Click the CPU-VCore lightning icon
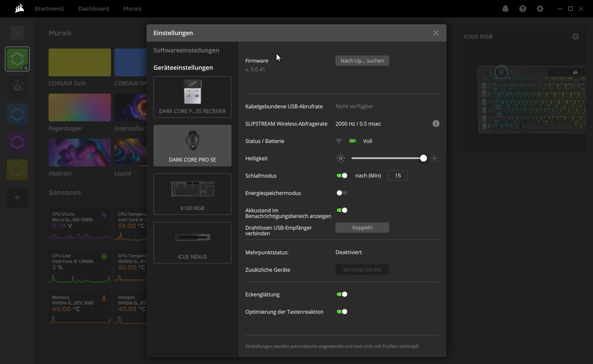The height and width of the screenshot is (364, 593). [104, 214]
